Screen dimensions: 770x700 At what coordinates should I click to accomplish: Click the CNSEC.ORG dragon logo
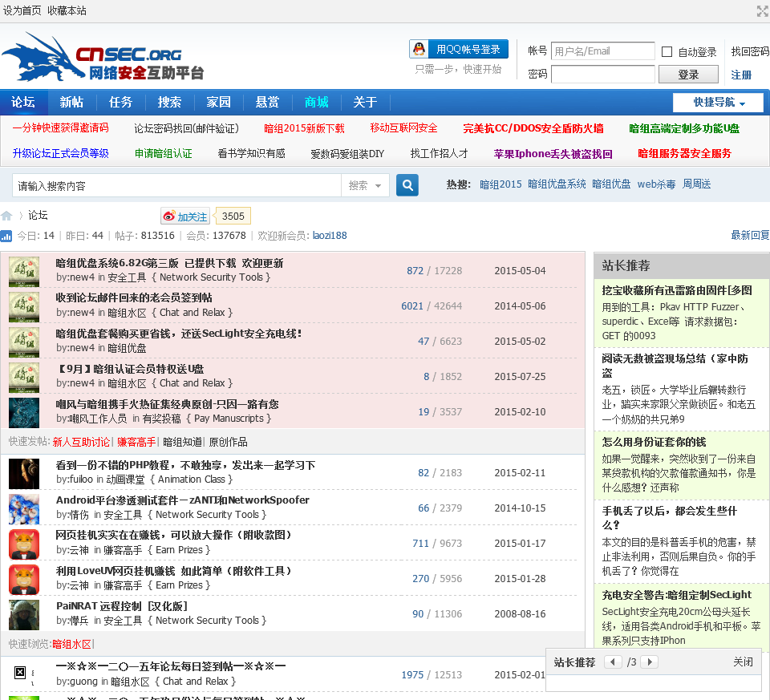pos(103,58)
